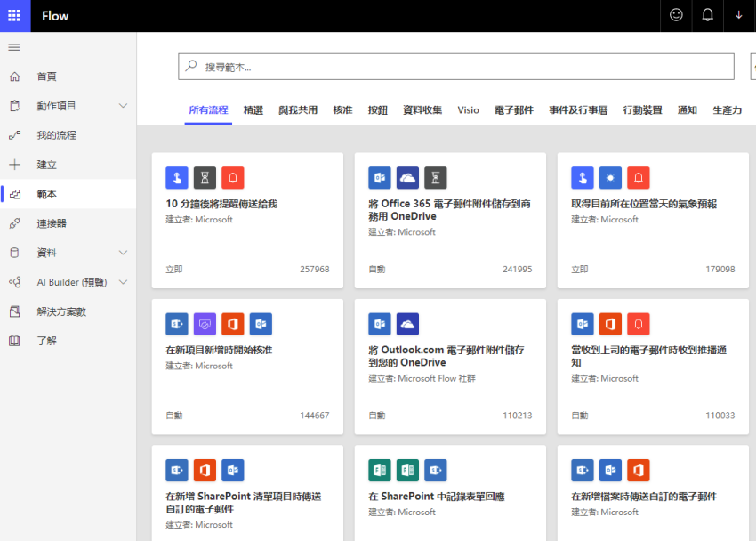Image resolution: width=756 pixels, height=541 pixels.
Task: Click the 動作項目 clipboard icon
Action: pyautogui.click(x=15, y=106)
